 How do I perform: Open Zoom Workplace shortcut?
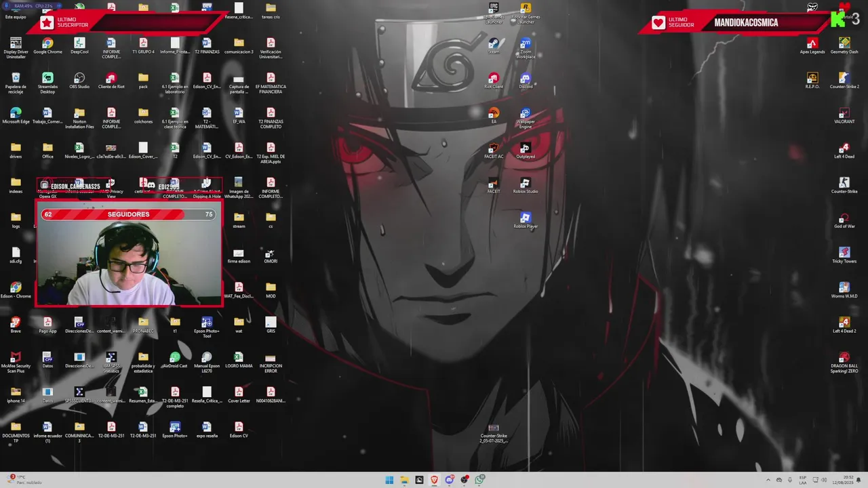526,48
